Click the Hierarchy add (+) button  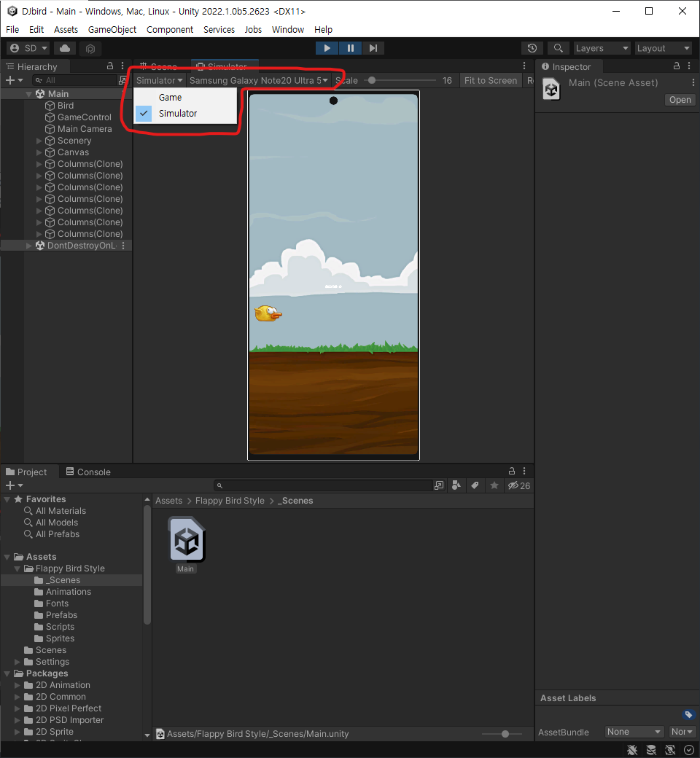tap(14, 80)
